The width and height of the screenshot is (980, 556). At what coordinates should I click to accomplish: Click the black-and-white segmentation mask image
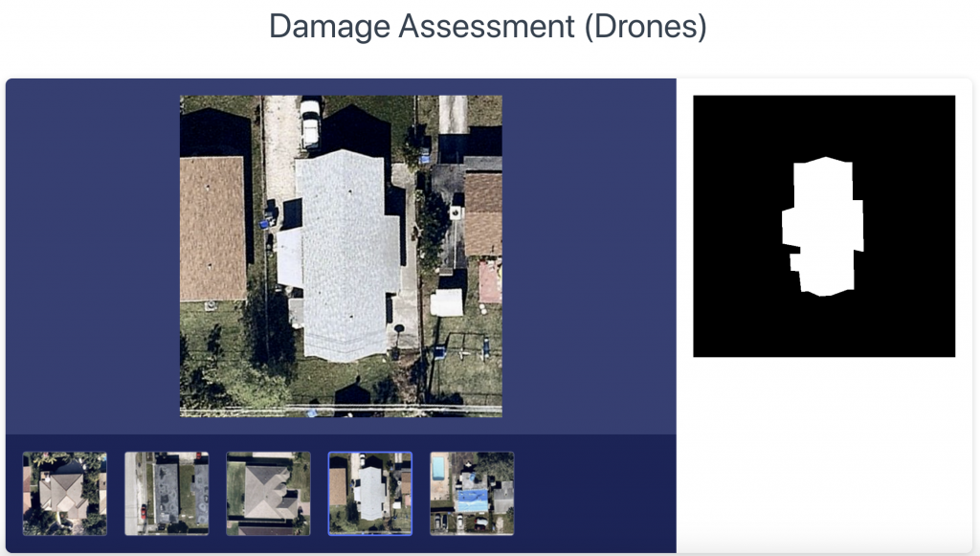[824, 226]
